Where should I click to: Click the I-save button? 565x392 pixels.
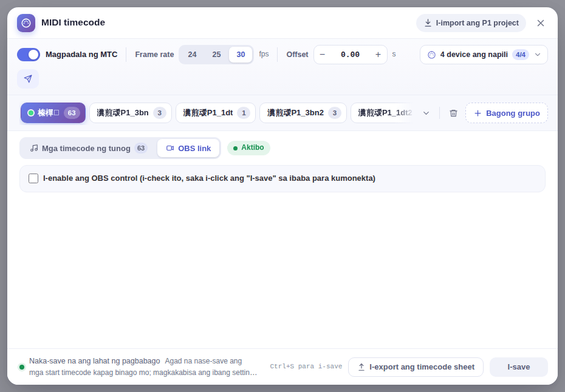pos(518,367)
